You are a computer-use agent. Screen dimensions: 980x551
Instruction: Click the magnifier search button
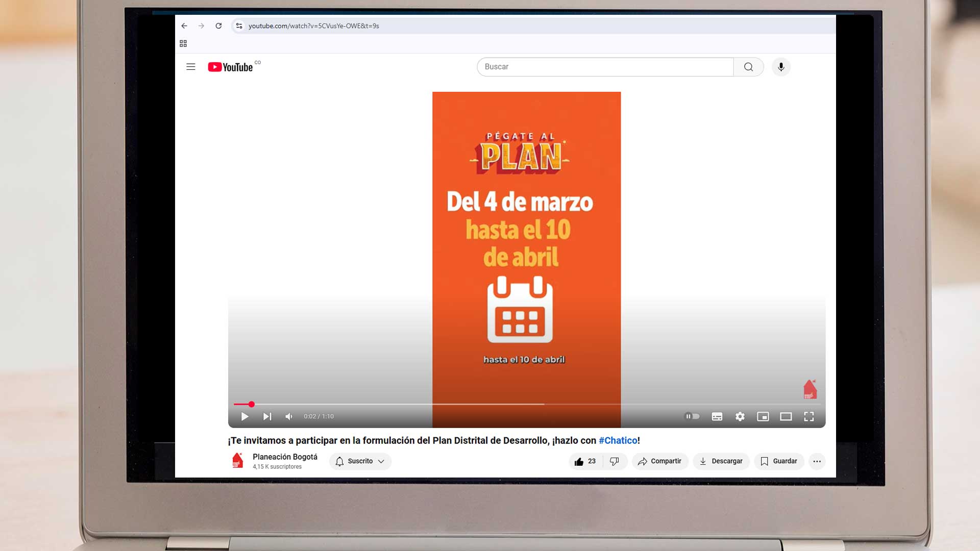click(x=748, y=67)
